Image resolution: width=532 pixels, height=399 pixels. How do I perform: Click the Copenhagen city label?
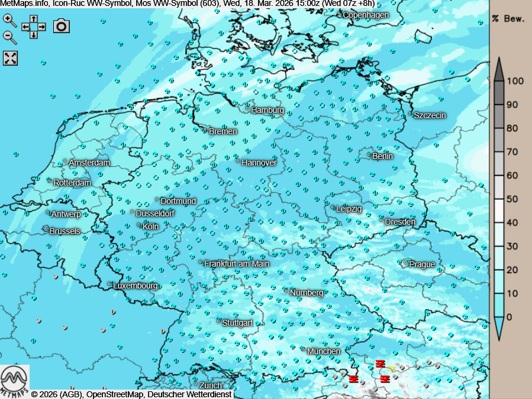(366, 15)
